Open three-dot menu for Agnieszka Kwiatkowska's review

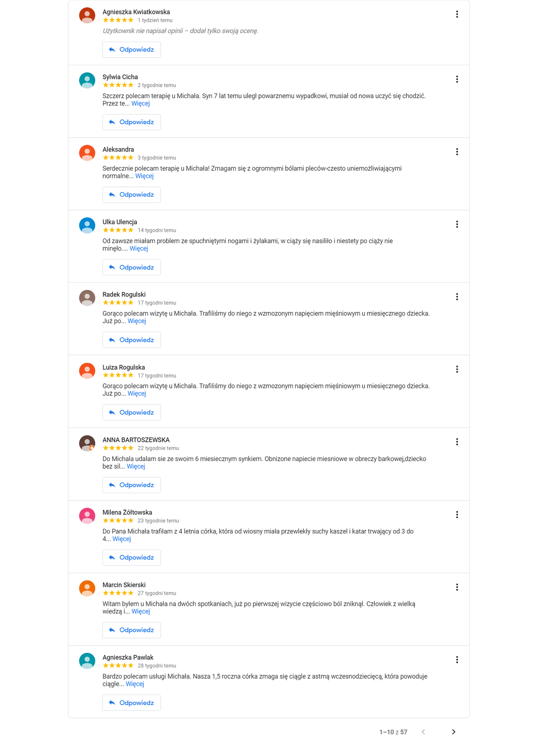coord(457,14)
